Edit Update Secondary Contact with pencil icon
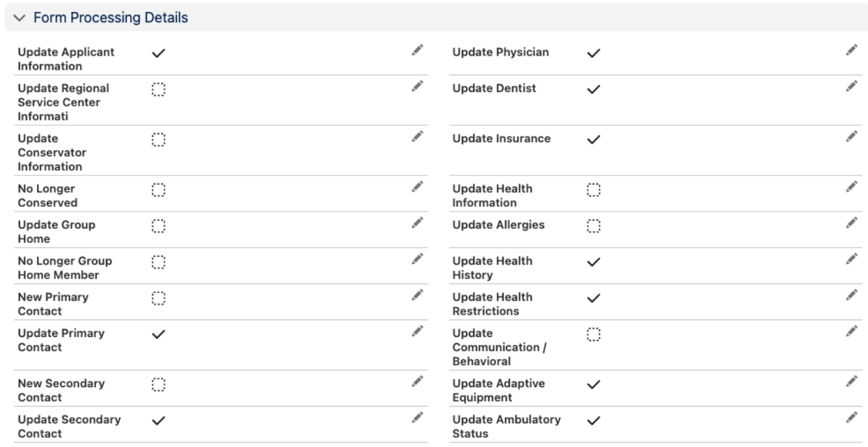 (x=417, y=417)
